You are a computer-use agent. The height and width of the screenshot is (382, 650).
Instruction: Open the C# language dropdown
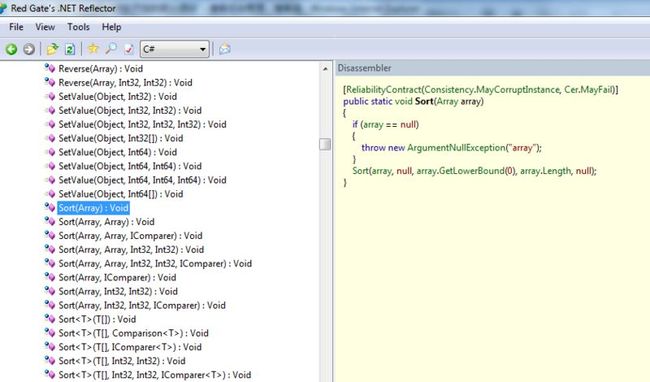175,49
